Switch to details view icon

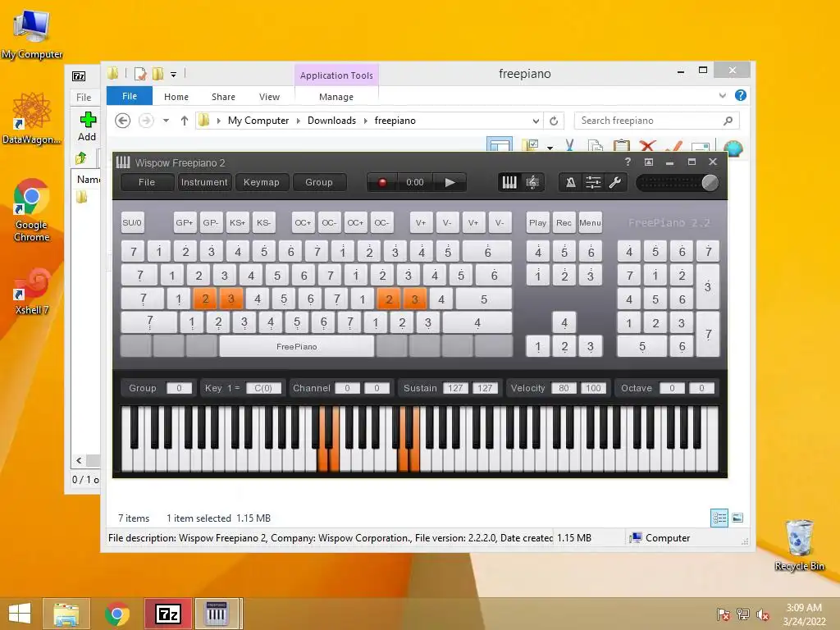[719, 518]
